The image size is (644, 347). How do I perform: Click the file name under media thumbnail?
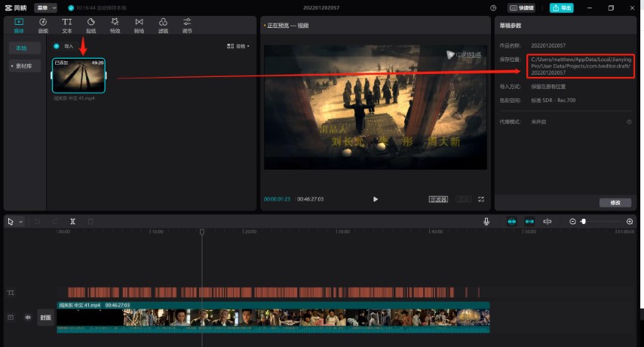(x=74, y=99)
